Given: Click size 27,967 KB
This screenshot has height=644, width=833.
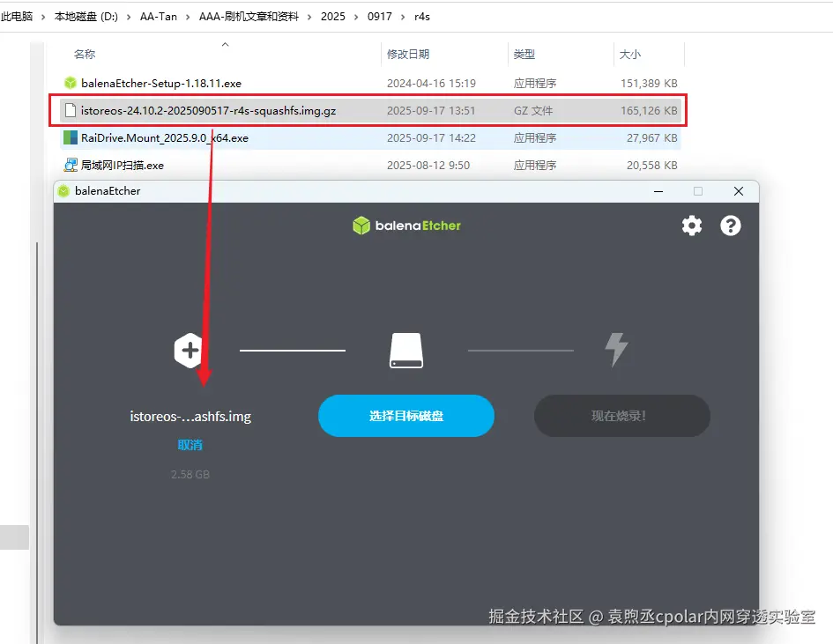Looking at the screenshot, I should pos(651,138).
